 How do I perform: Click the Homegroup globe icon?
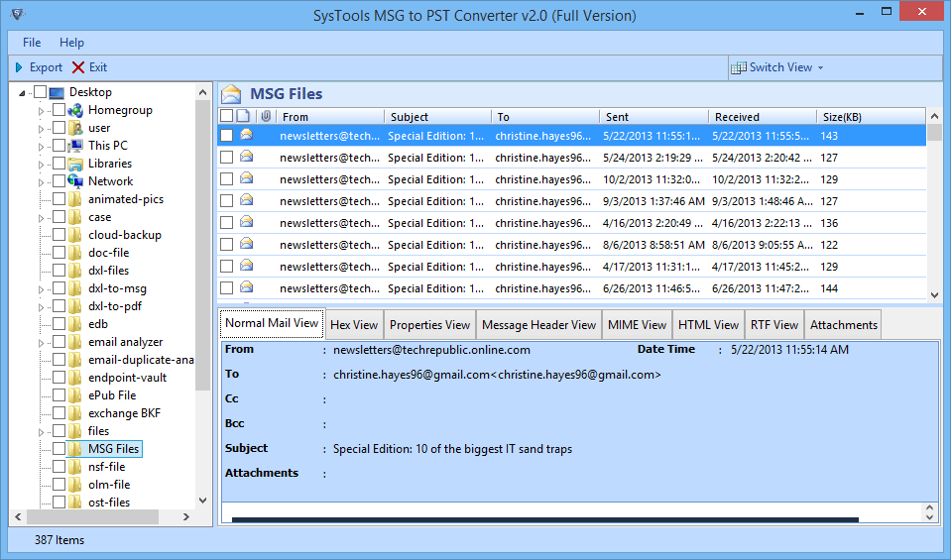75,110
